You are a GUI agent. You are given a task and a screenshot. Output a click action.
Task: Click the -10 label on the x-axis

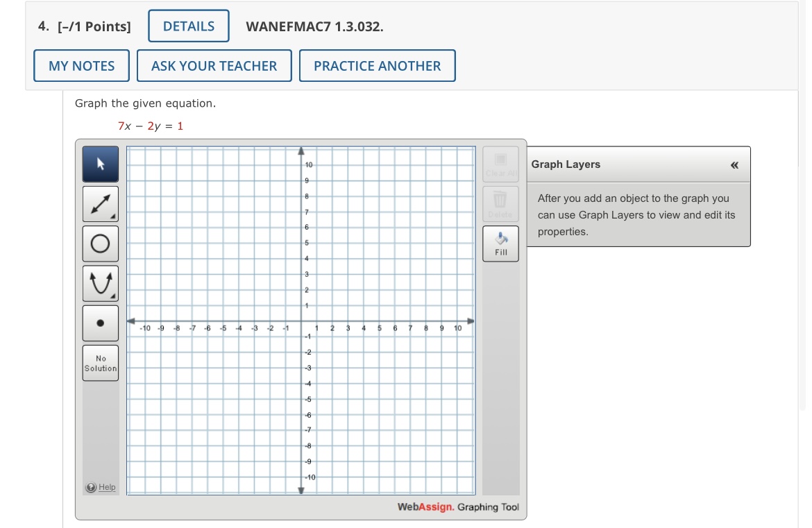point(145,328)
